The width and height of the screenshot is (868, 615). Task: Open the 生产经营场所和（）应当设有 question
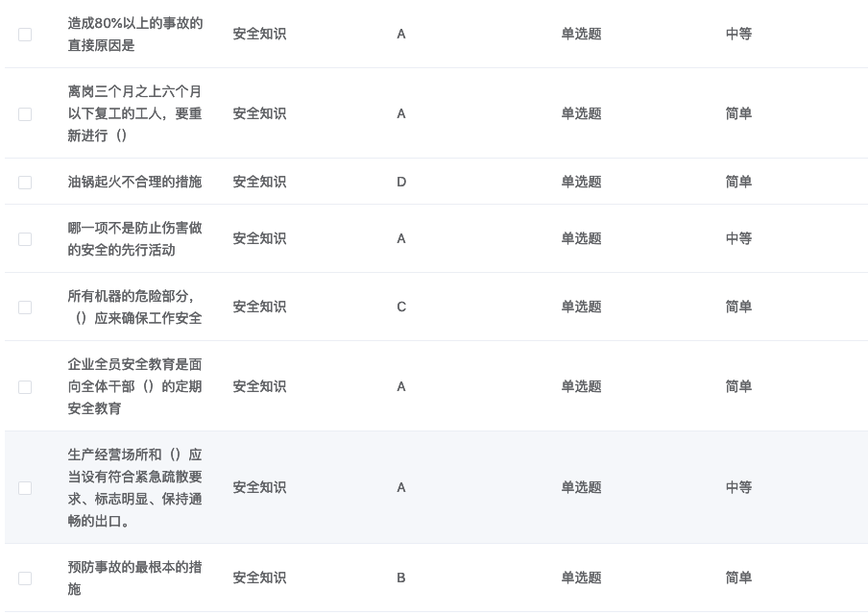point(134,487)
